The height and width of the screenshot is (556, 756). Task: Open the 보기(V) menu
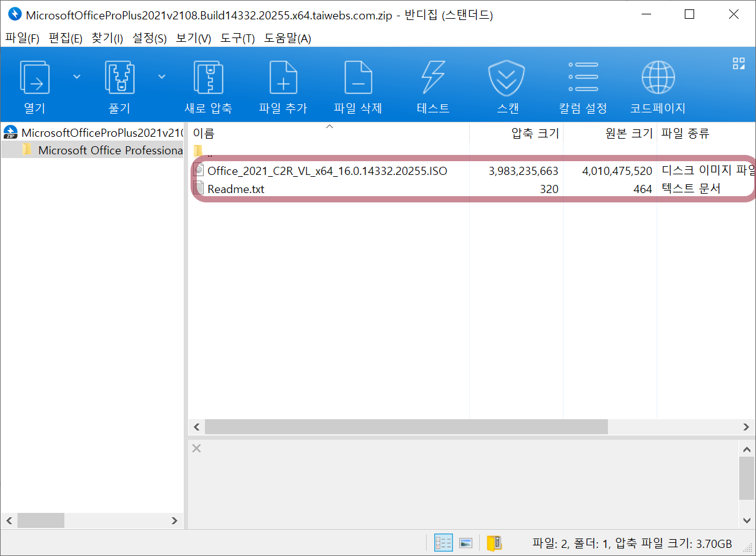point(194,39)
